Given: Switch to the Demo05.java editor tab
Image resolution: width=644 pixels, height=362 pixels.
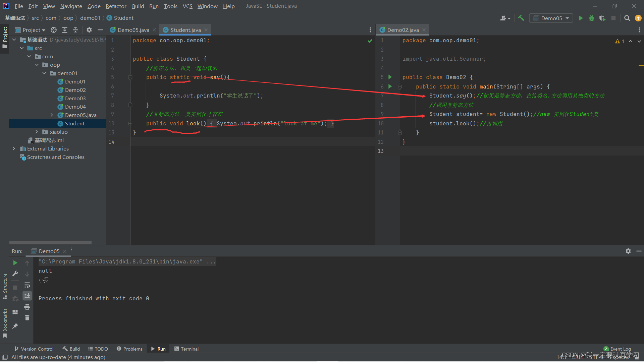Looking at the screenshot, I should tap(133, 30).
